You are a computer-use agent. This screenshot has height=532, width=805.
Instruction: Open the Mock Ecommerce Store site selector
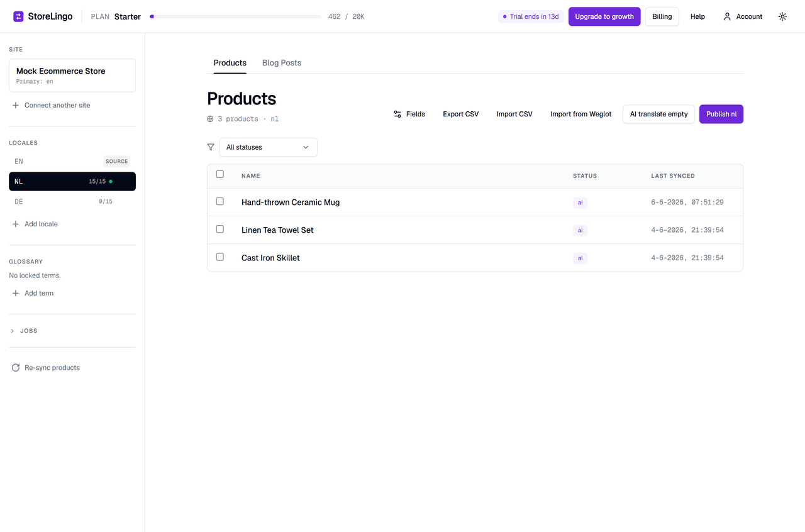coord(72,75)
